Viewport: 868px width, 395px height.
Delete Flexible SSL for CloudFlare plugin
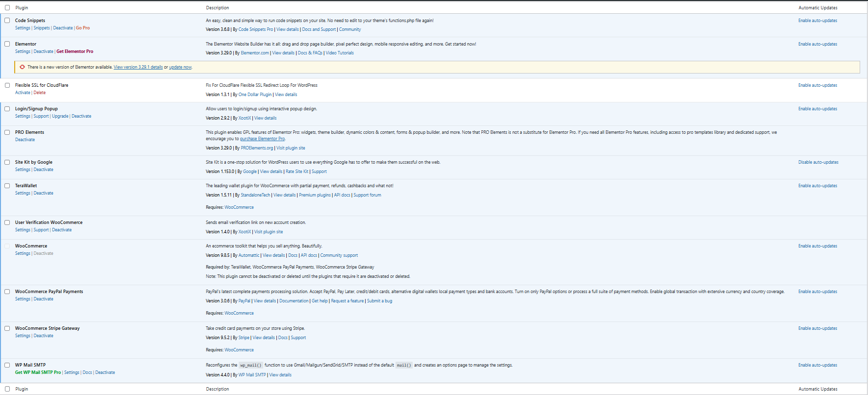(40, 93)
